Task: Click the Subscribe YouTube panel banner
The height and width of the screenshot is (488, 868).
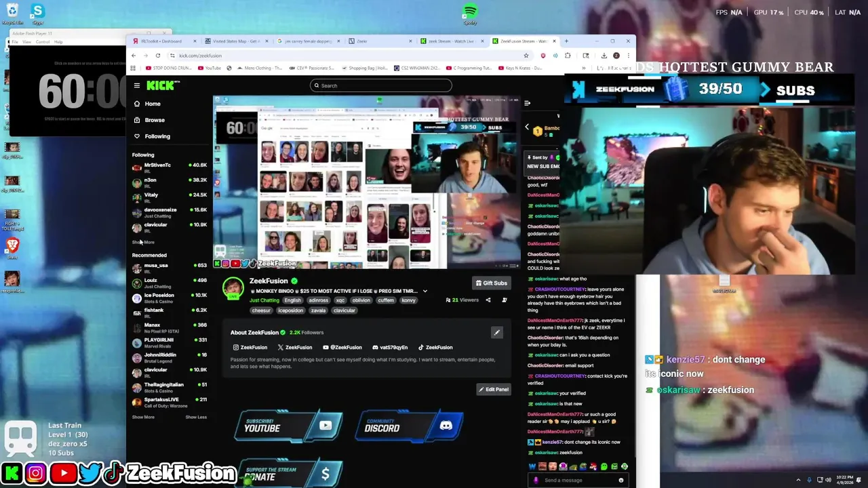Action: 288,426
